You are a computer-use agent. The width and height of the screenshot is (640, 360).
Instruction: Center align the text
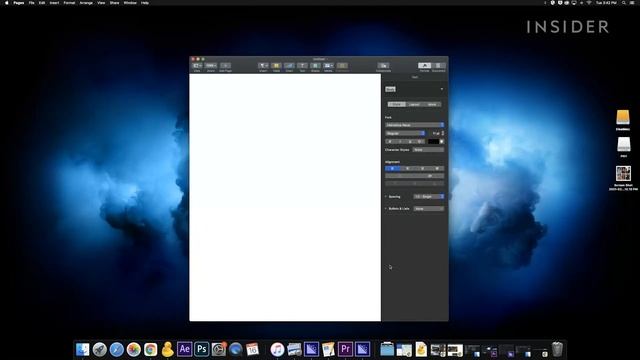407,169
